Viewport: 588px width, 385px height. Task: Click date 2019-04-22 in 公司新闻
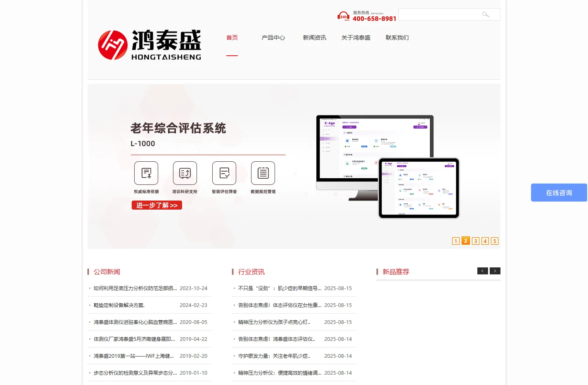[x=194, y=339]
